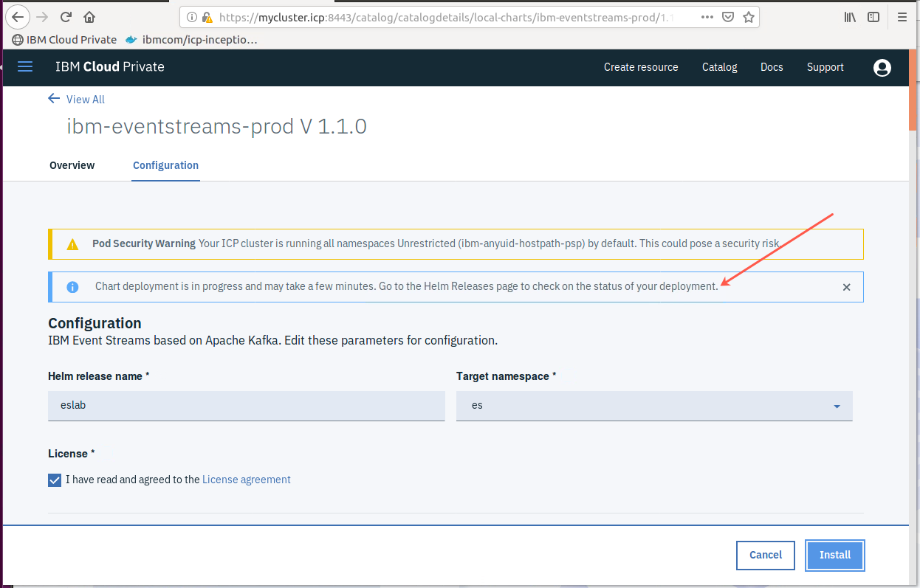Click the blue info icon in notification
The height and width of the screenshot is (588, 920).
click(x=72, y=287)
